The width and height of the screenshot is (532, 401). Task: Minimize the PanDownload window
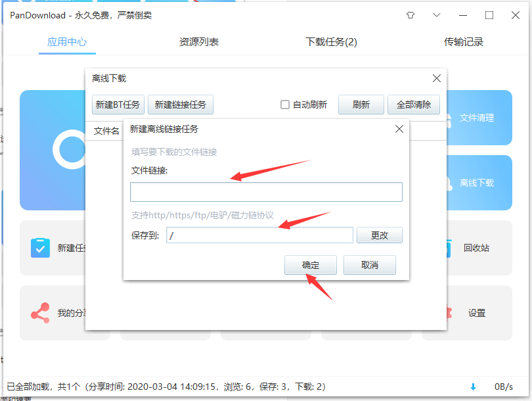click(463, 15)
